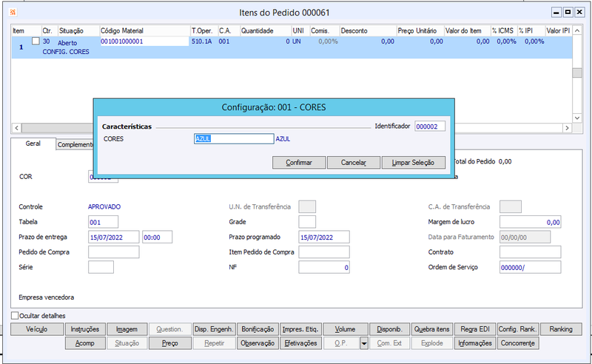
Task: Click the Desconto column header
Action: tap(368, 30)
